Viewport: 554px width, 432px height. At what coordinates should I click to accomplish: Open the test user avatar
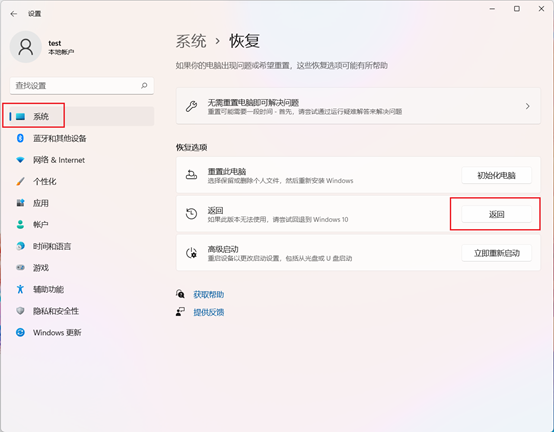pos(26,47)
